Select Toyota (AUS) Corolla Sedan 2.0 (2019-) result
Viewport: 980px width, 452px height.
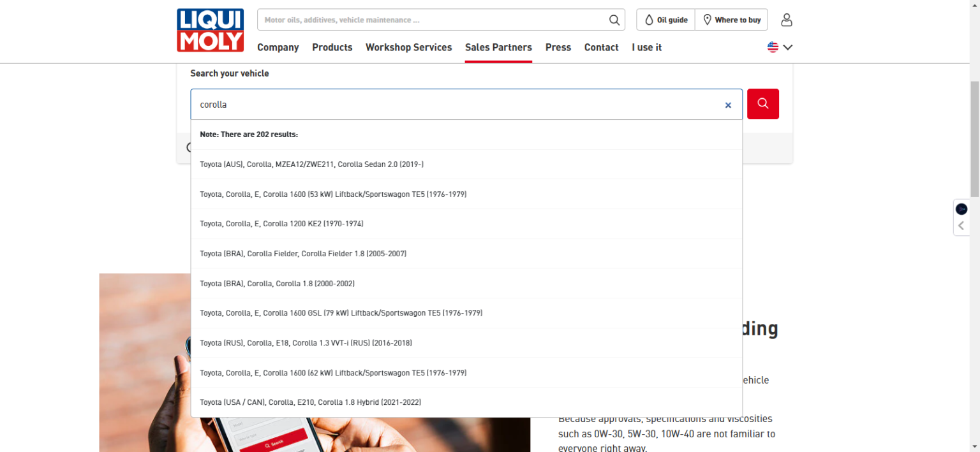(x=312, y=164)
